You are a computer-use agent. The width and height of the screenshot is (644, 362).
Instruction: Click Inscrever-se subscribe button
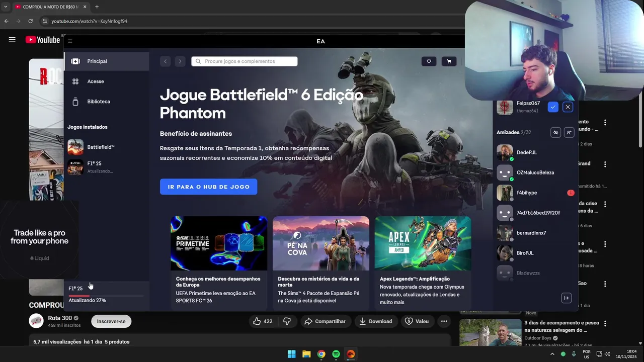click(x=111, y=321)
